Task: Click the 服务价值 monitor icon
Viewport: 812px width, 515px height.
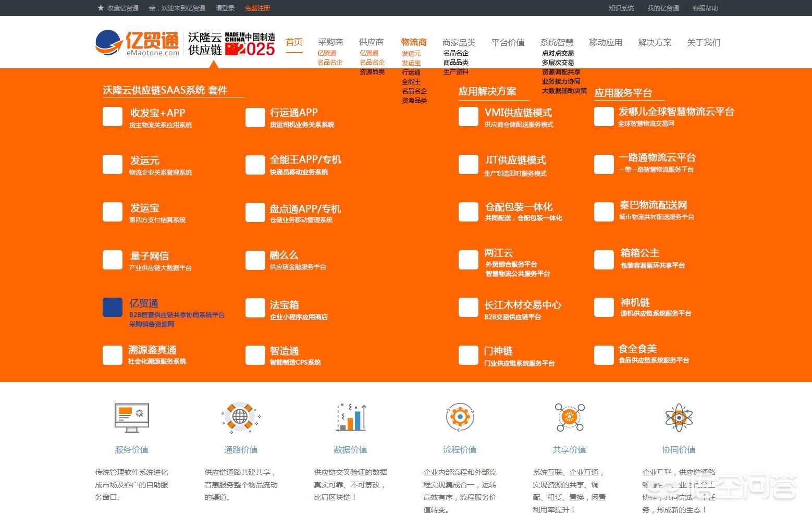Action: 132,418
